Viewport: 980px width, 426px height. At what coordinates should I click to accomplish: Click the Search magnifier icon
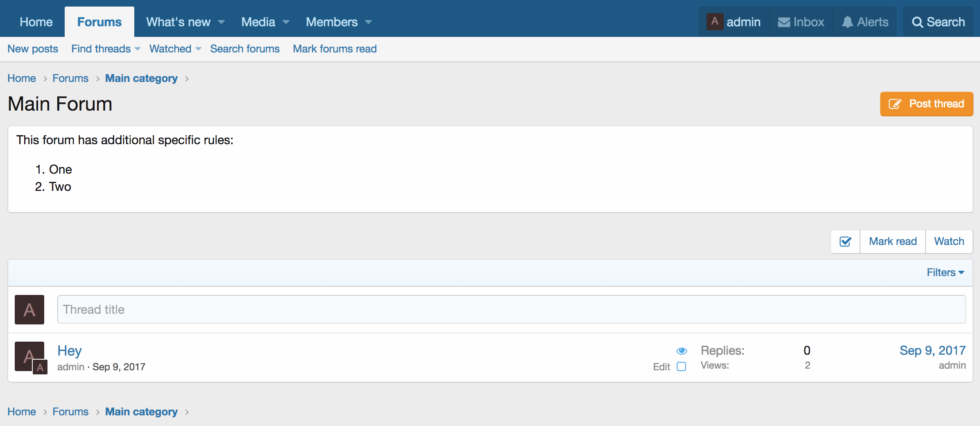pos(917,22)
